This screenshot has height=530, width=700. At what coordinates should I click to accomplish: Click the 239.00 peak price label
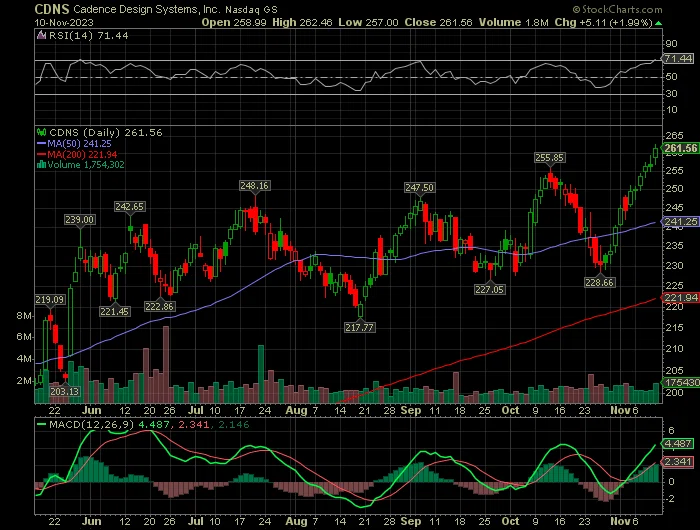click(x=79, y=220)
